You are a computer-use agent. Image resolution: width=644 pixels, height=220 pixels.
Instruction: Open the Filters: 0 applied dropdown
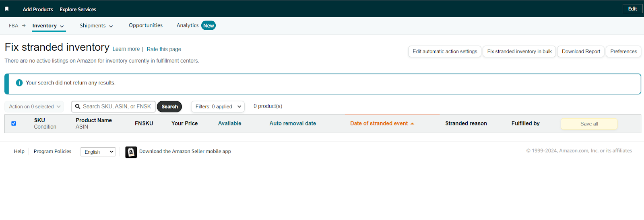[x=218, y=107]
